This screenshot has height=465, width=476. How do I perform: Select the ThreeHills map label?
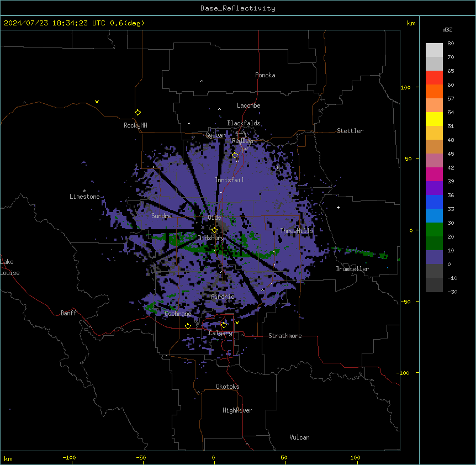pos(297,231)
